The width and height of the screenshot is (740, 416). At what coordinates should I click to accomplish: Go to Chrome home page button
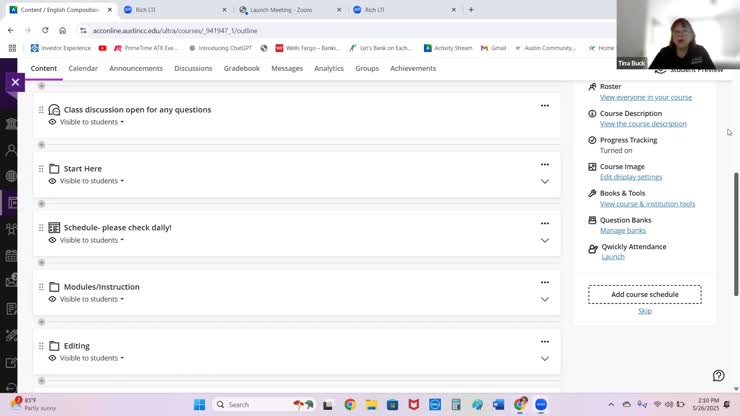[x=62, y=30]
